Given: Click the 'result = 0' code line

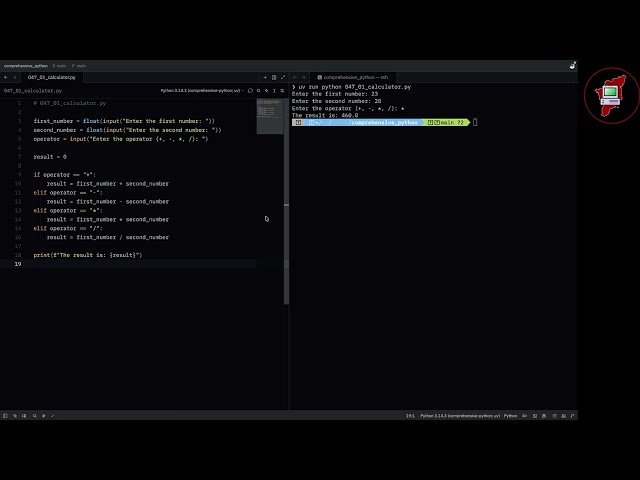Looking at the screenshot, I should [50, 157].
